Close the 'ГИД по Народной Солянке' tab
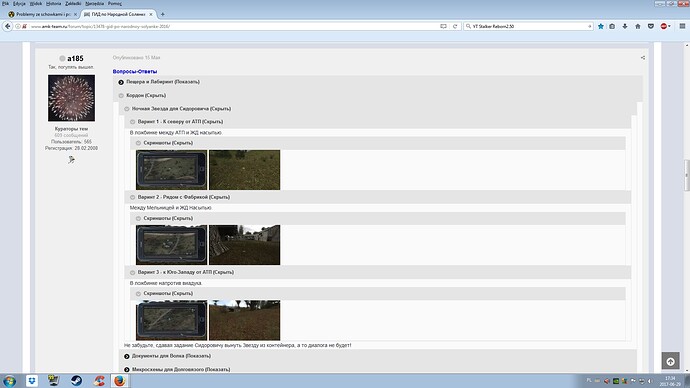The width and height of the screenshot is (690, 388). click(x=151, y=15)
